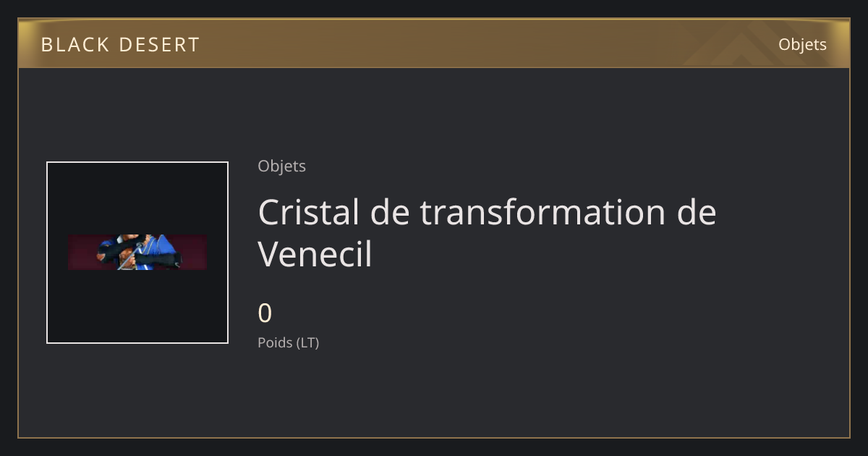This screenshot has width=868, height=456.
Task: Click the gold header banner background
Action: coord(434,43)
